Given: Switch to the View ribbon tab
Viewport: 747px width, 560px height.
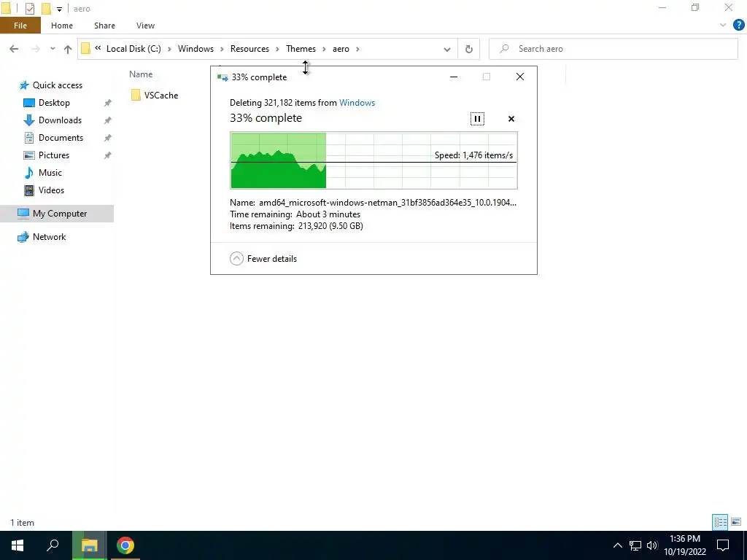Looking at the screenshot, I should (x=145, y=26).
